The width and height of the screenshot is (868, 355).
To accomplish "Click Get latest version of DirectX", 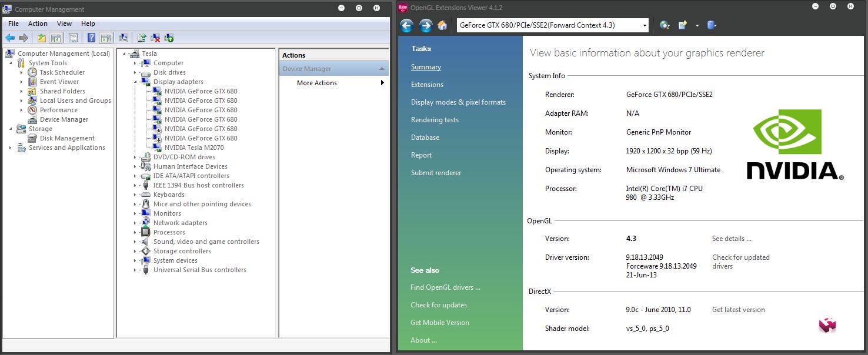I will pyautogui.click(x=739, y=310).
